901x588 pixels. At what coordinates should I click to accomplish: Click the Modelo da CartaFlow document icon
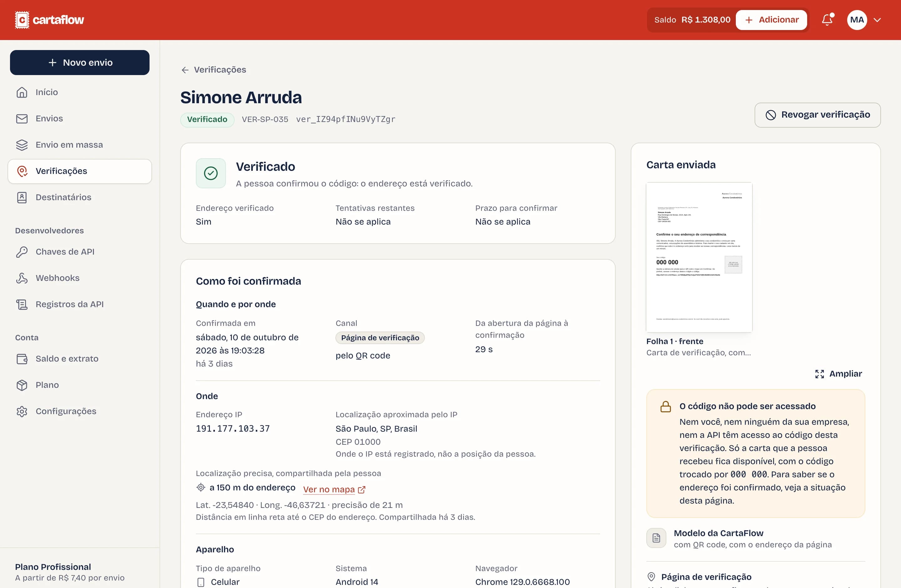(x=656, y=538)
